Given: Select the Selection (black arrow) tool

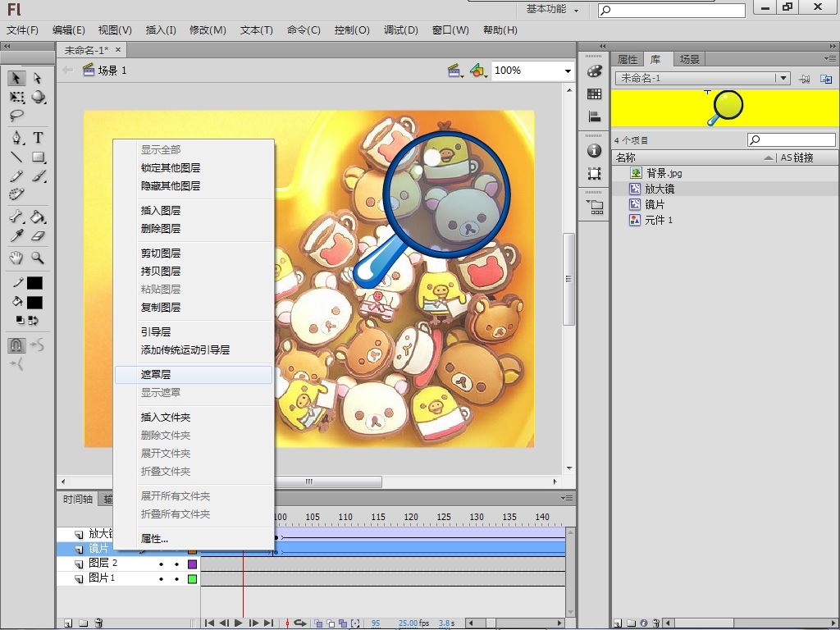Looking at the screenshot, I should (x=16, y=78).
